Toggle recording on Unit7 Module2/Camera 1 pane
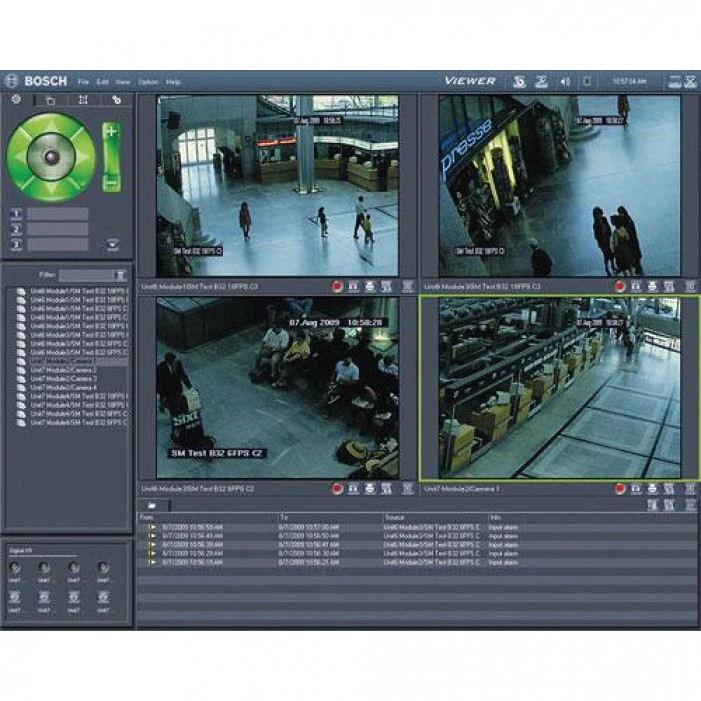This screenshot has width=701, height=701. [620, 488]
